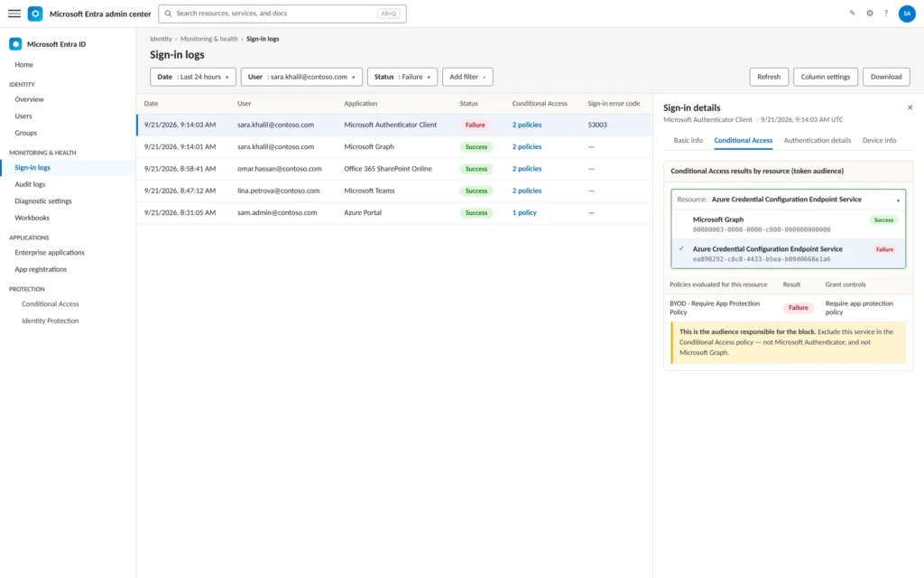Open the help question mark icon
The width and height of the screenshot is (924, 578).
[886, 13]
